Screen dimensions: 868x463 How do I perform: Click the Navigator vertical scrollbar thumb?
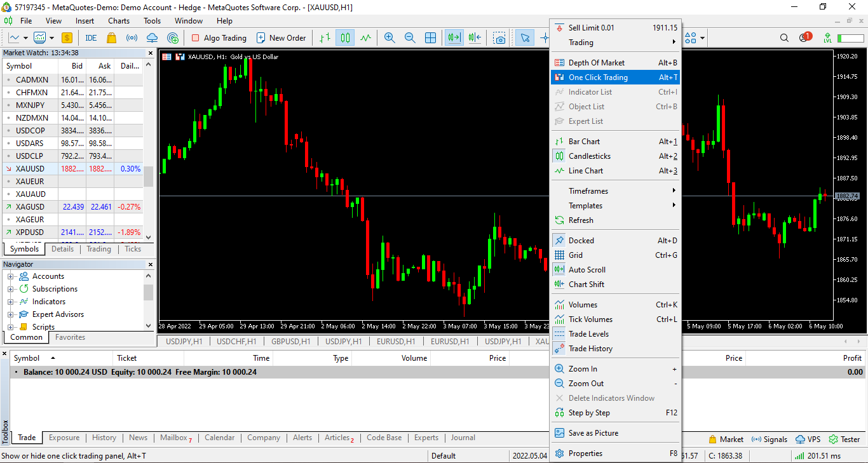pyautogui.click(x=149, y=292)
